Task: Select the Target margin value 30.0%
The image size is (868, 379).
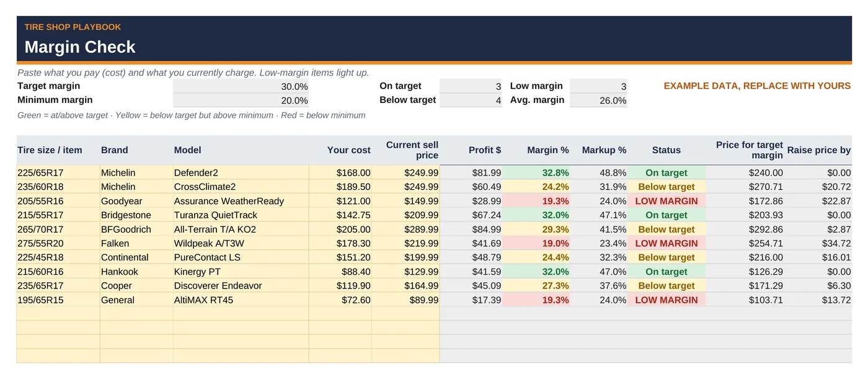Action: (x=241, y=86)
